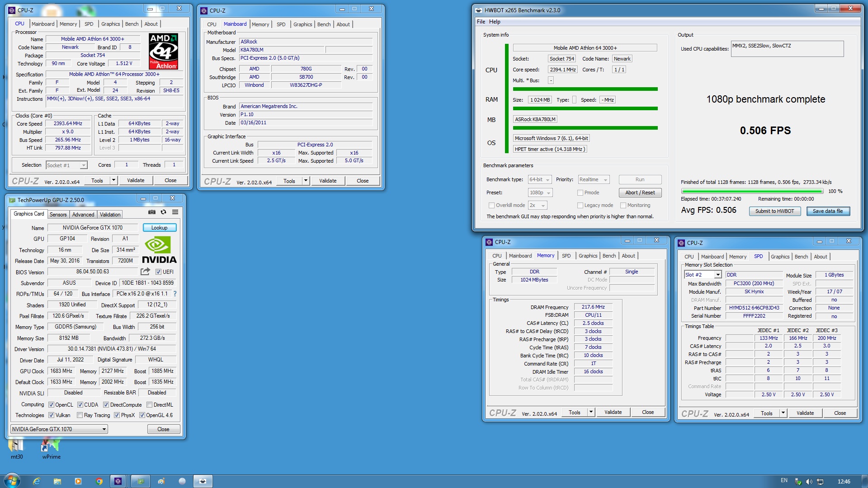The height and width of the screenshot is (488, 868).
Task: Toggle the DirectML checkbox
Action: [x=149, y=405]
